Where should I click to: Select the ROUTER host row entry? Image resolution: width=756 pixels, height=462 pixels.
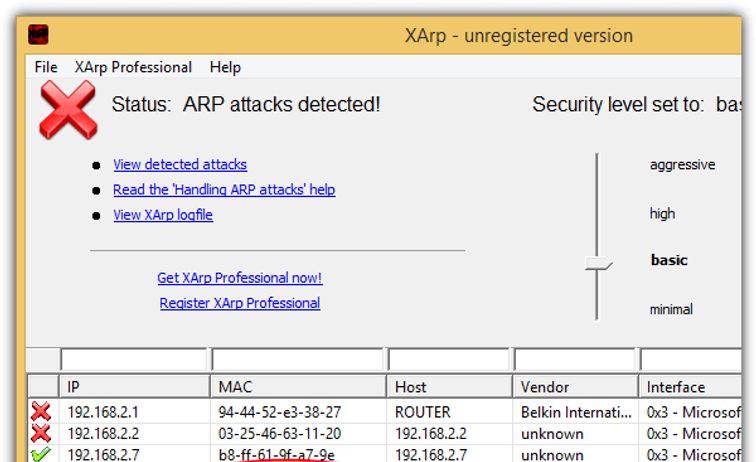[423, 411]
